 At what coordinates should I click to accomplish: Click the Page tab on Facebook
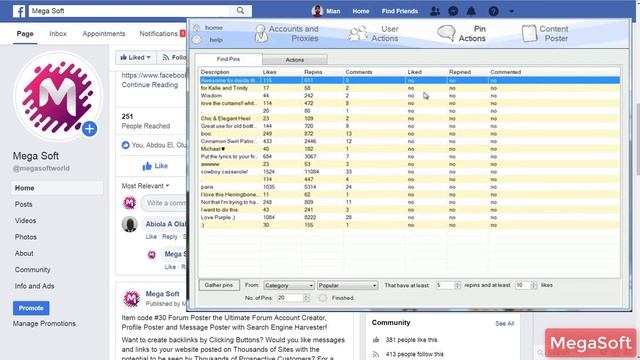coord(25,33)
